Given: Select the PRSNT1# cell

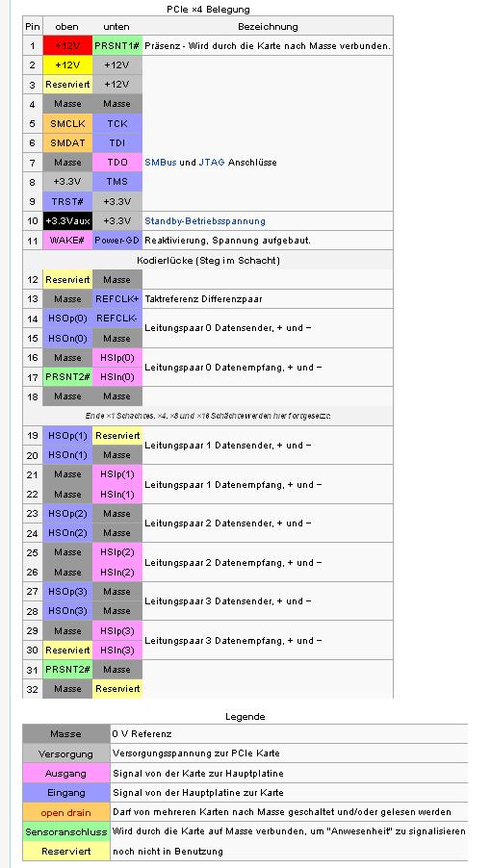Looking at the screenshot, I should 117,46.
